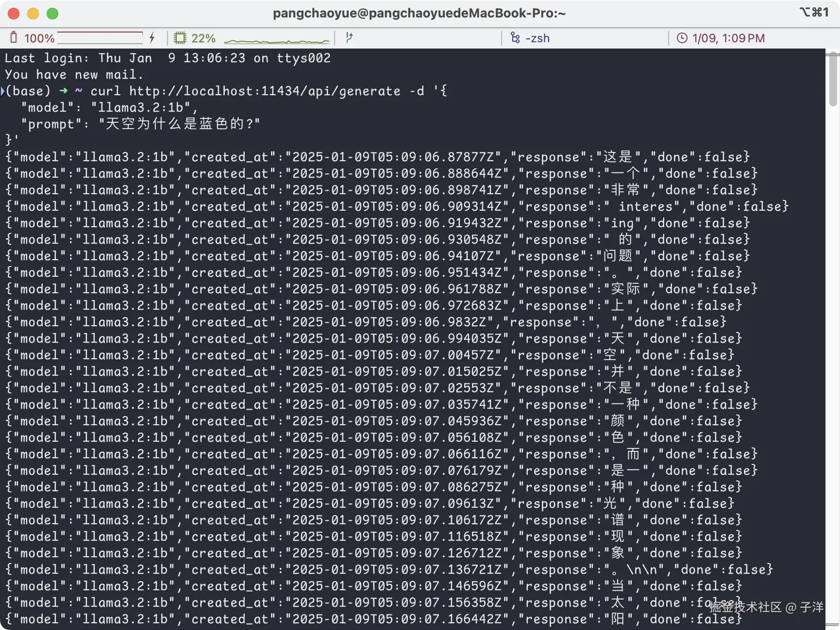Zoom window with the green button
Viewport: 840px width, 630px height.
point(52,14)
